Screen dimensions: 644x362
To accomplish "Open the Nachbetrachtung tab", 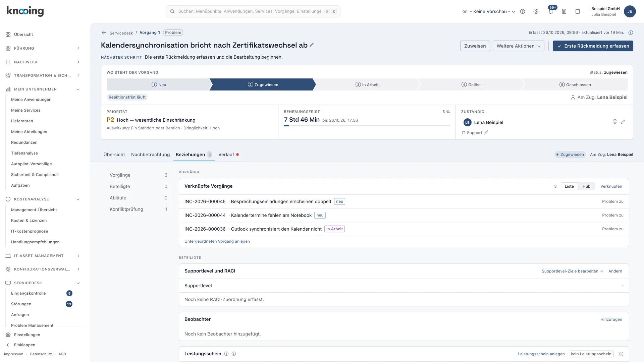I will [x=150, y=155].
